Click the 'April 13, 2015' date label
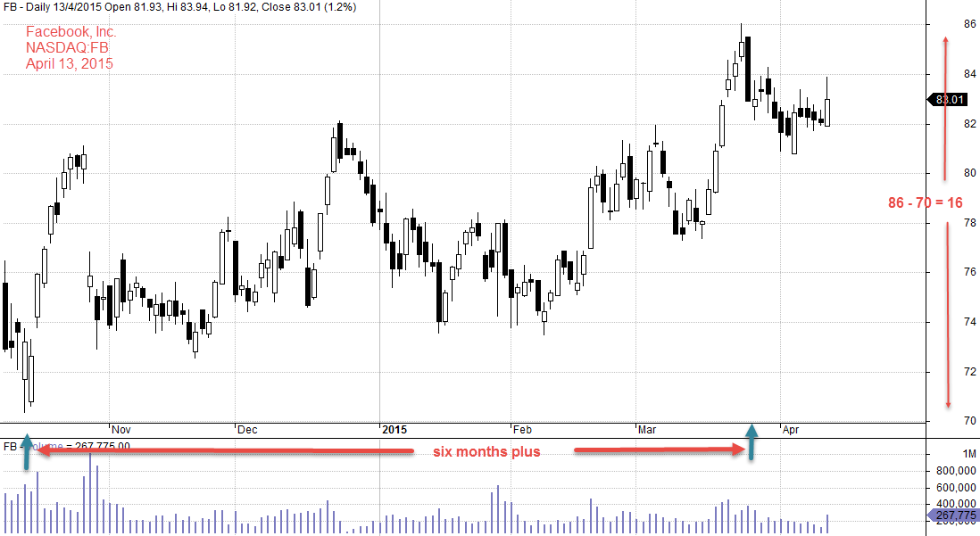980x536 pixels. pos(70,63)
